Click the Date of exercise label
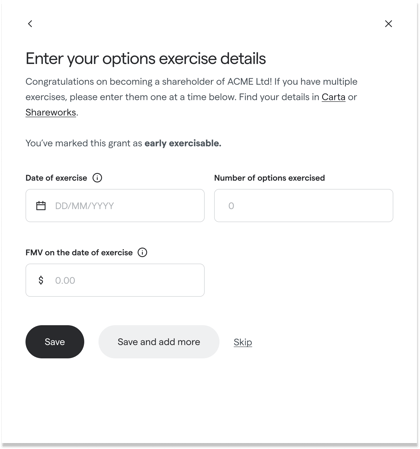Image resolution: width=420 pixels, height=449 pixels. 56,178
